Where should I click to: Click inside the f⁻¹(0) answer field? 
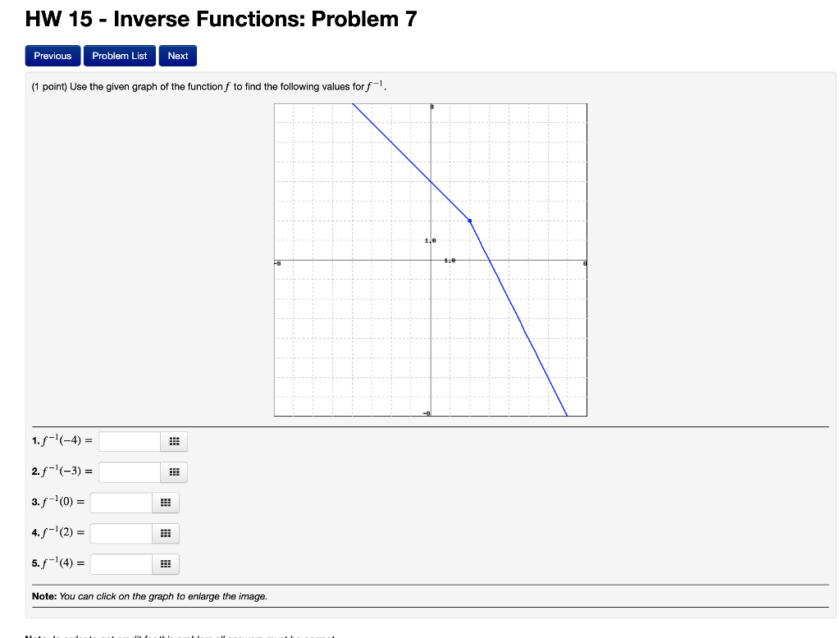pos(121,503)
